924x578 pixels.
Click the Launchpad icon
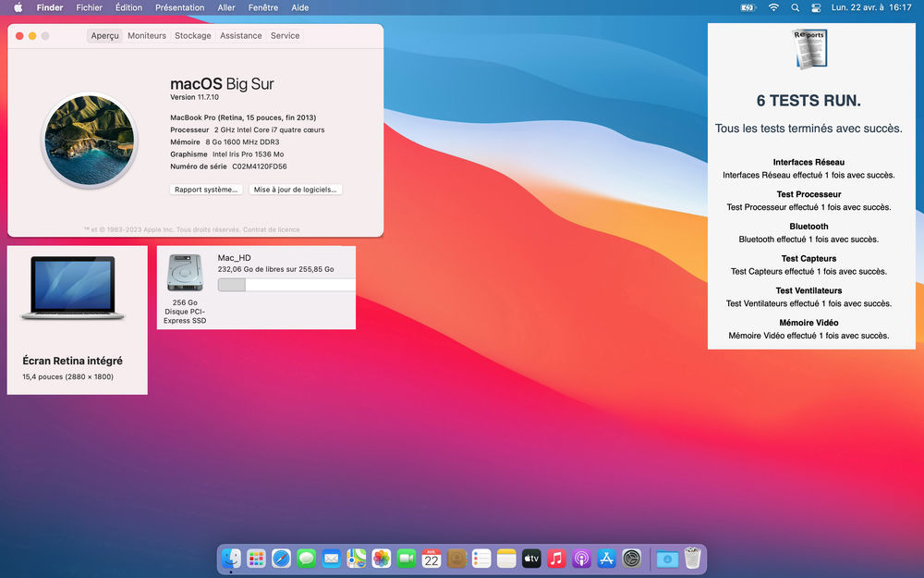pos(257,559)
